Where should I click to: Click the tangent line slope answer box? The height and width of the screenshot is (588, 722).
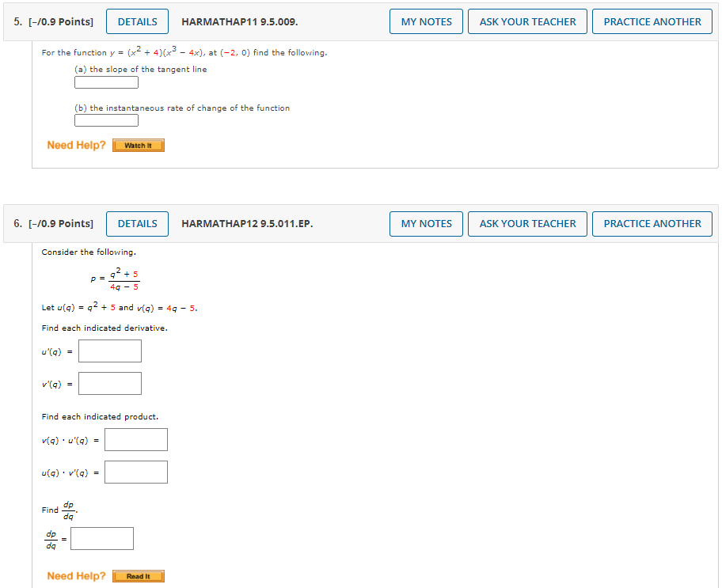[105, 82]
